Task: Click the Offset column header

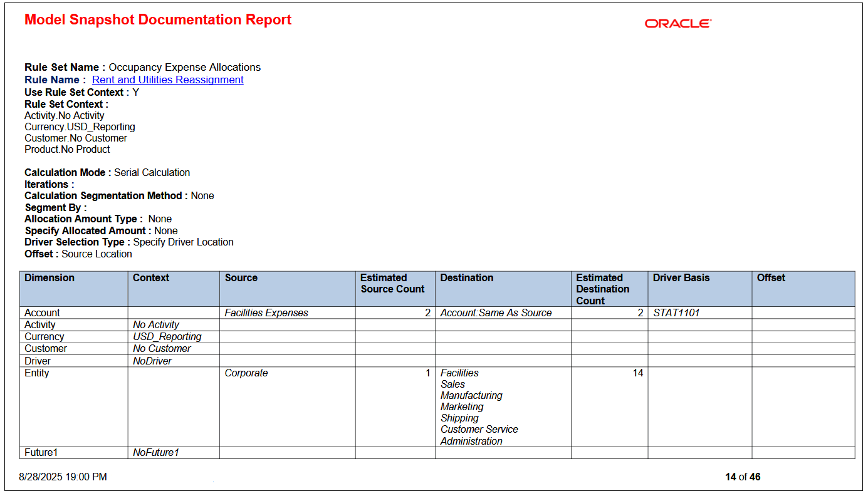Action: [x=771, y=277]
